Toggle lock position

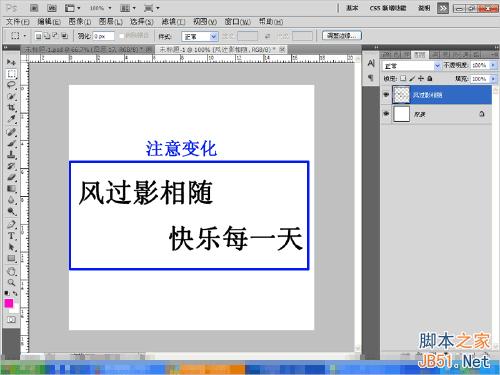[x=421, y=79]
